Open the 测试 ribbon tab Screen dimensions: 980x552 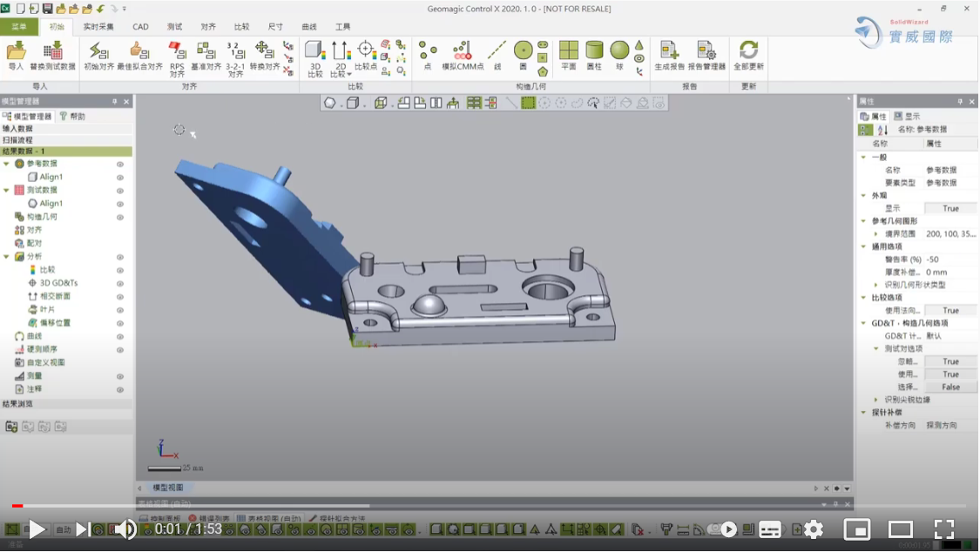(174, 27)
